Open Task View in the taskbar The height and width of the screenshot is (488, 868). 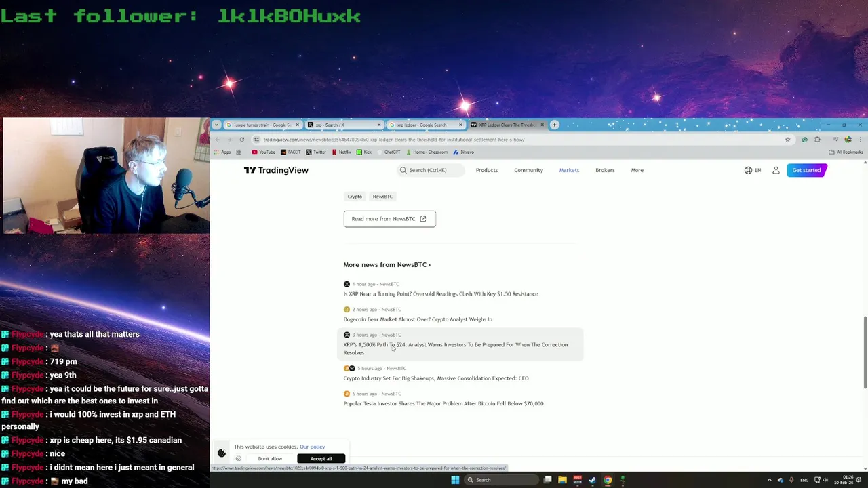point(547,480)
